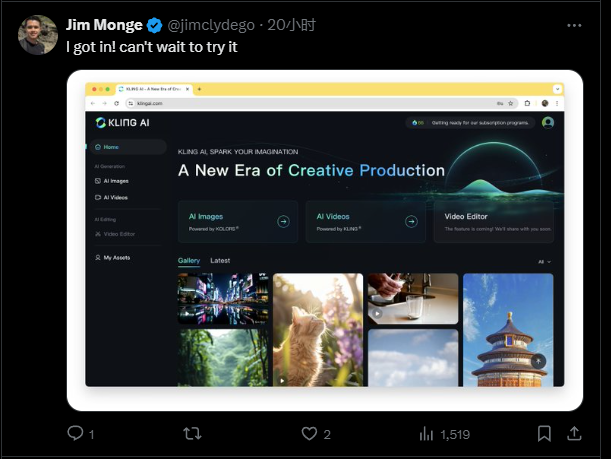
Task: Click the blue verified badge
Action: (x=155, y=24)
